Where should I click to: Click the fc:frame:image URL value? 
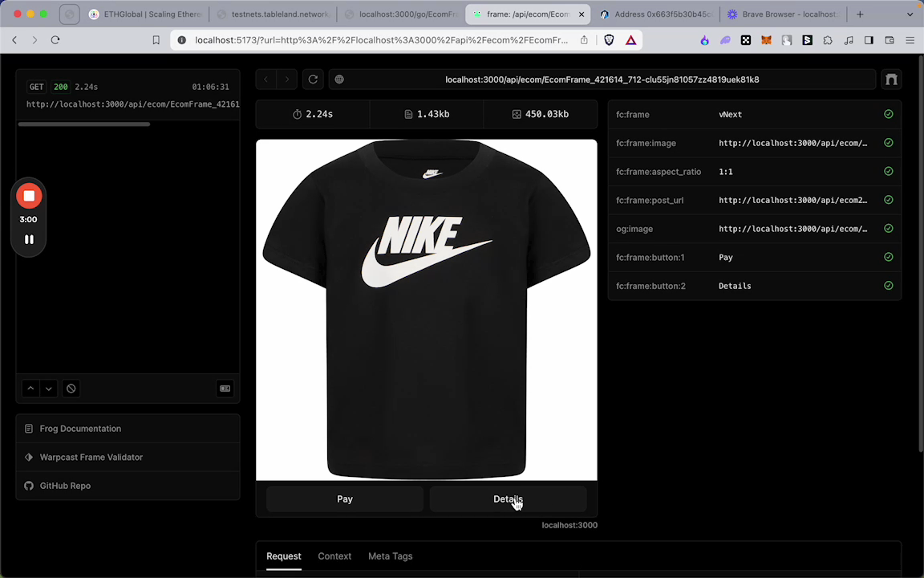click(x=793, y=144)
